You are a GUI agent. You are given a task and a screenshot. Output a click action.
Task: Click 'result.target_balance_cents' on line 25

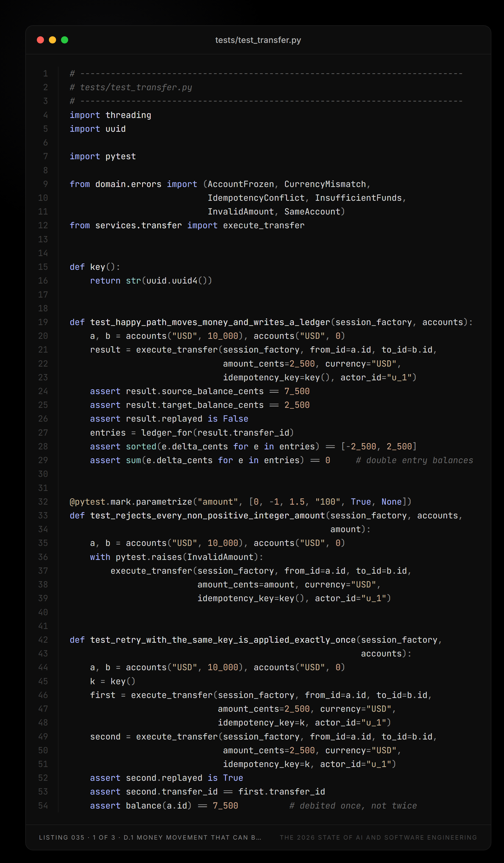(195, 405)
